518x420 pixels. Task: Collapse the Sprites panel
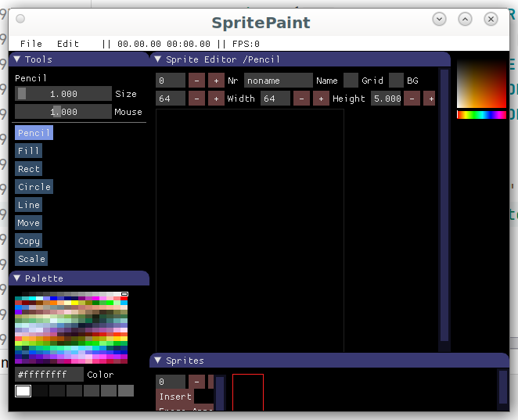[158, 361]
